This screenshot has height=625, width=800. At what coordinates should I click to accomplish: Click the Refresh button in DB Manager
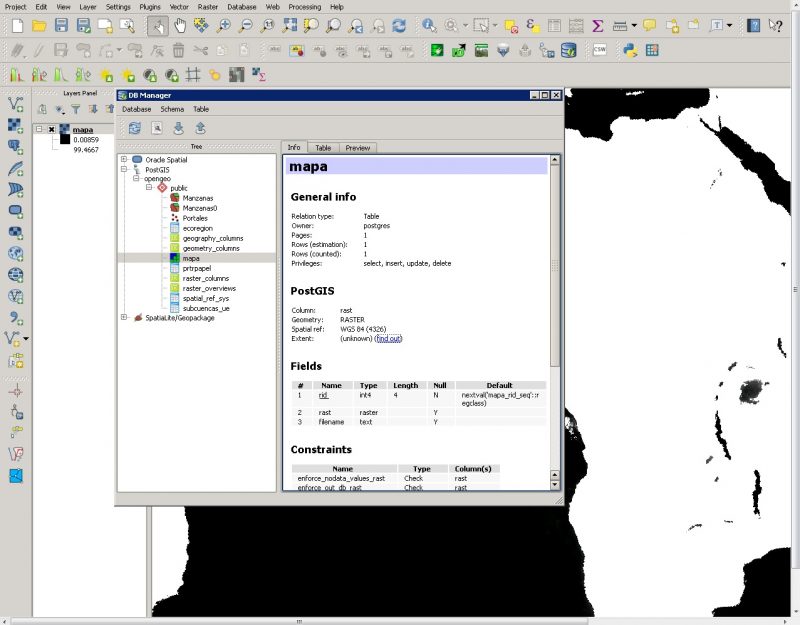(x=135, y=128)
